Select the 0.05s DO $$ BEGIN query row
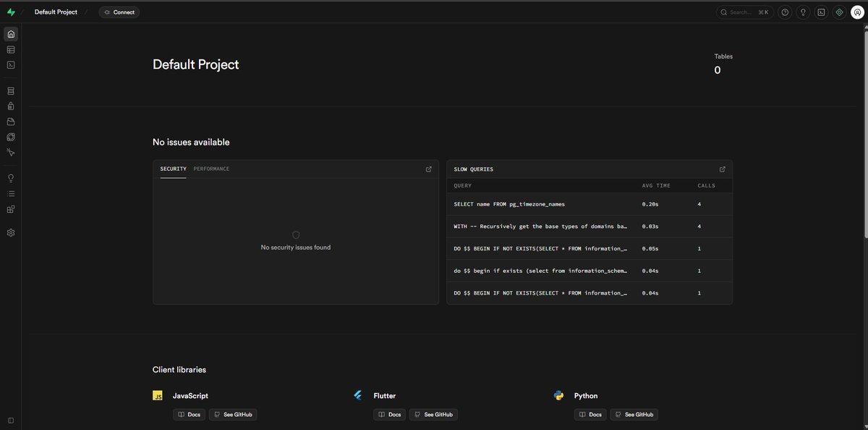The image size is (868, 430). pyautogui.click(x=590, y=248)
